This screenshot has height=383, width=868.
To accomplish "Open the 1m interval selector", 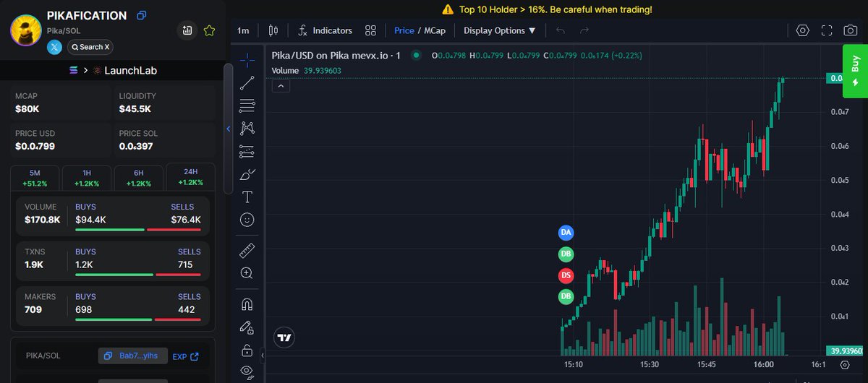I will [243, 30].
